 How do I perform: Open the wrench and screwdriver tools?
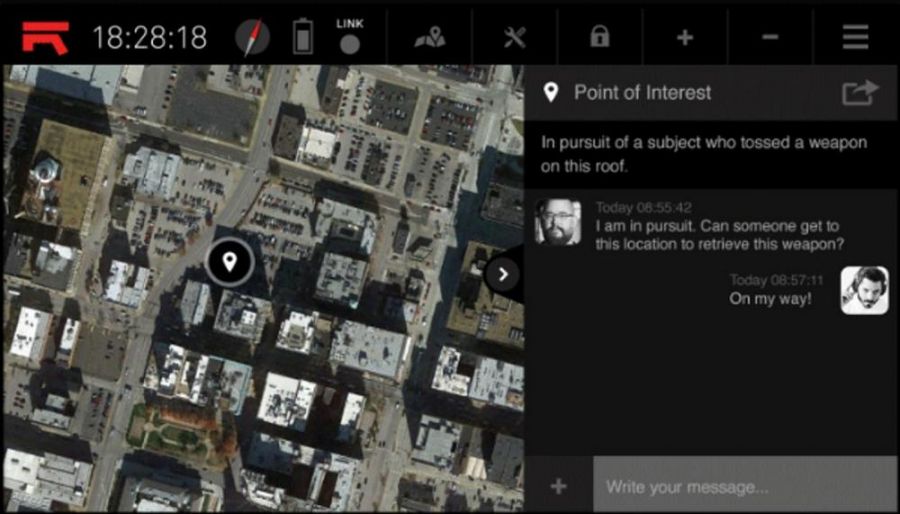514,38
